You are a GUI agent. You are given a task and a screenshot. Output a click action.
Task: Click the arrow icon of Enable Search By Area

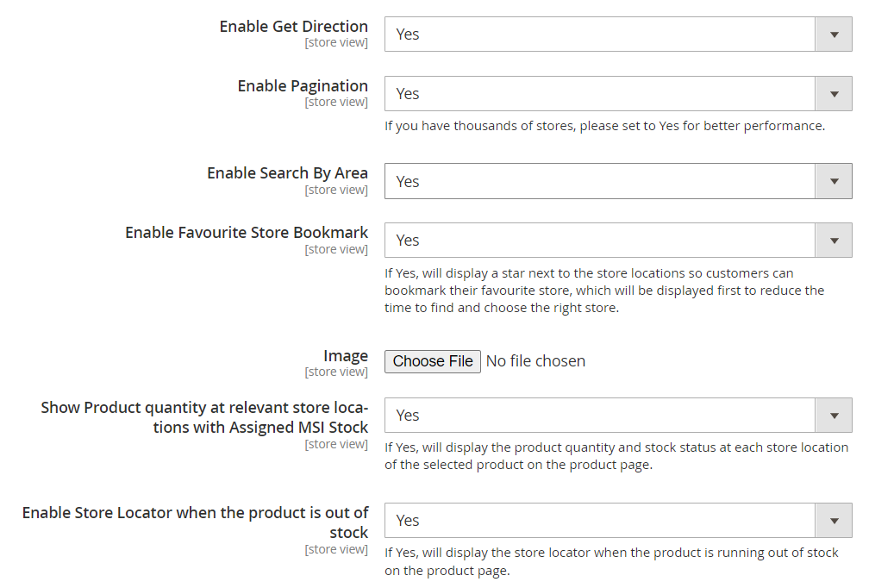[x=834, y=181]
